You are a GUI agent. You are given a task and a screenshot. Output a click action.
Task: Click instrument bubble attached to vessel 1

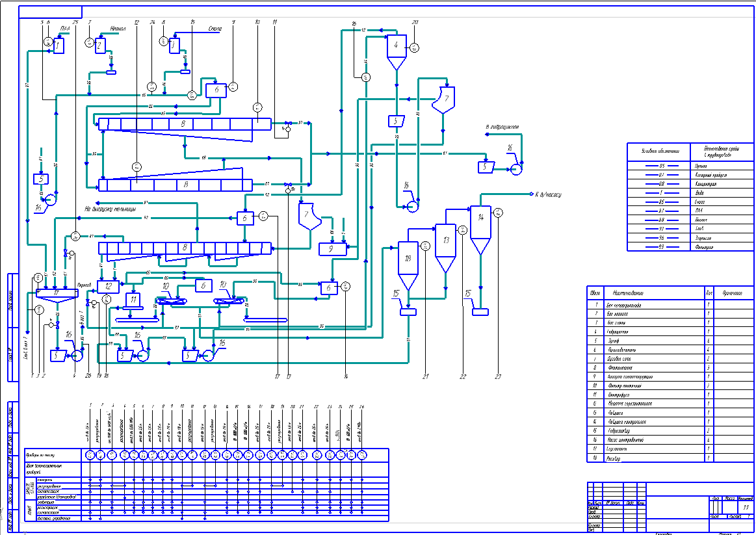click(48, 42)
